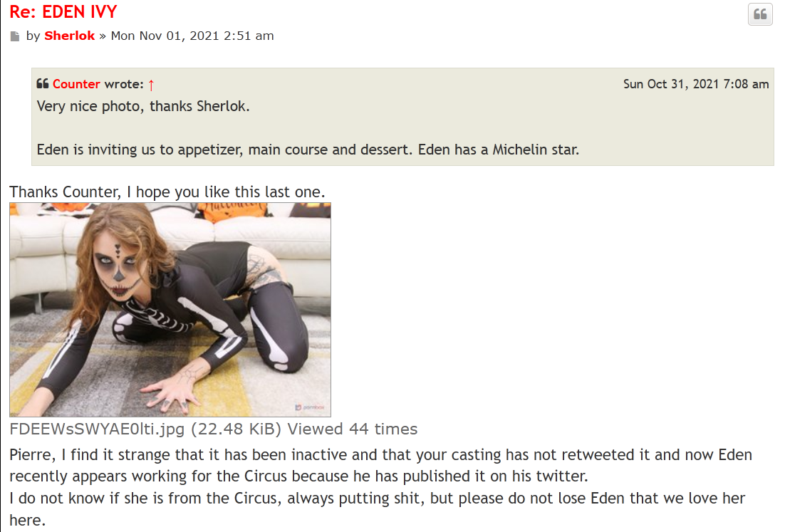Click quoted sentence about the Michelin star
785x532 pixels.
tap(308, 150)
